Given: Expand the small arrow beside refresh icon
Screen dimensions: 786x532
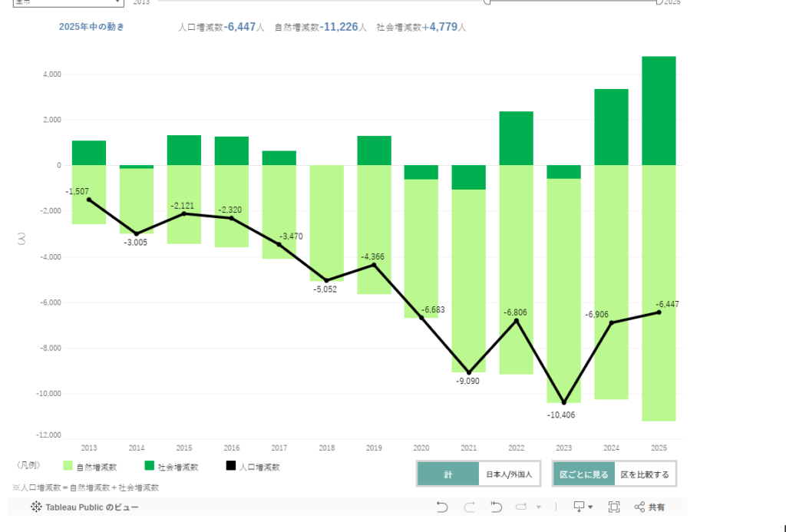Looking at the screenshot, I should [x=539, y=507].
